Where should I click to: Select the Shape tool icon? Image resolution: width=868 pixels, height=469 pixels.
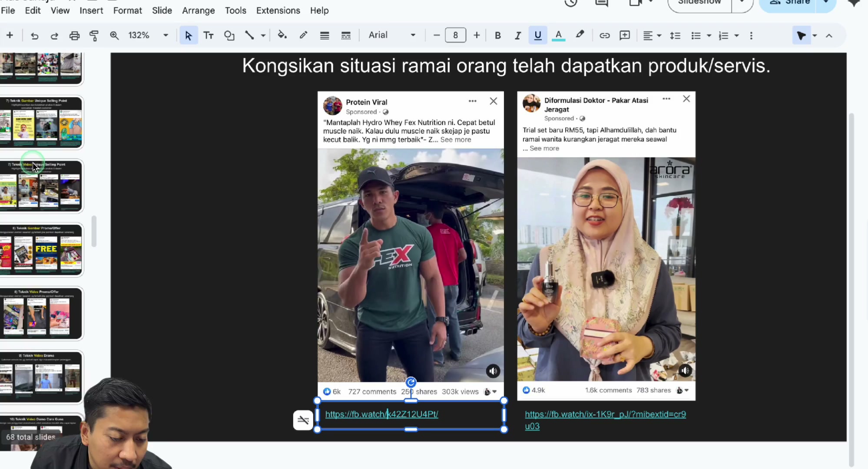229,36
